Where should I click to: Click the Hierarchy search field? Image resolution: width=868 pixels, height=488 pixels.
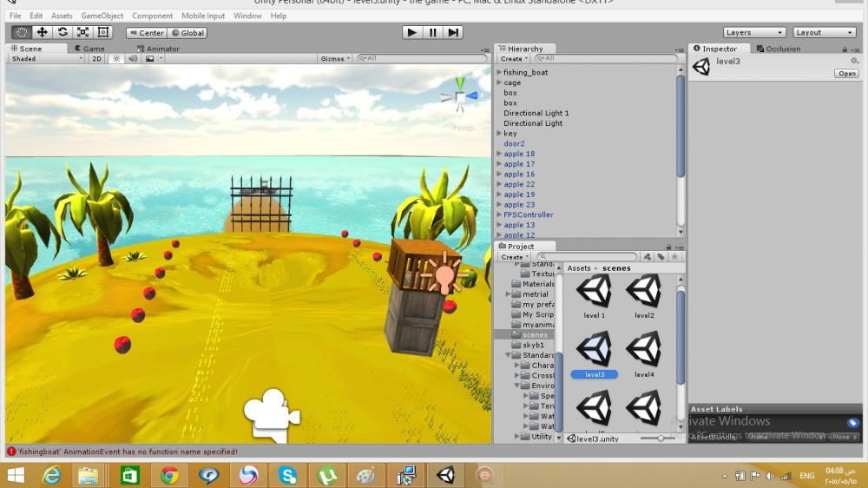point(606,58)
